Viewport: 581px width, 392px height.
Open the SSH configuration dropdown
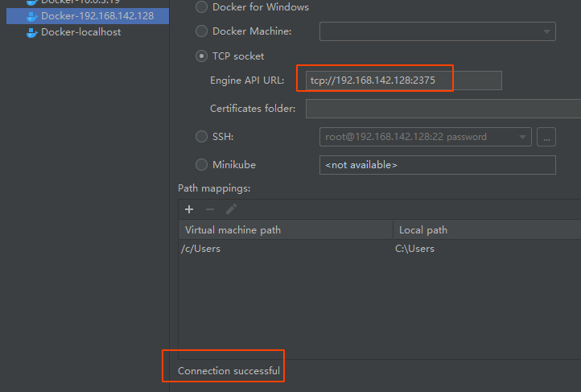click(426, 137)
